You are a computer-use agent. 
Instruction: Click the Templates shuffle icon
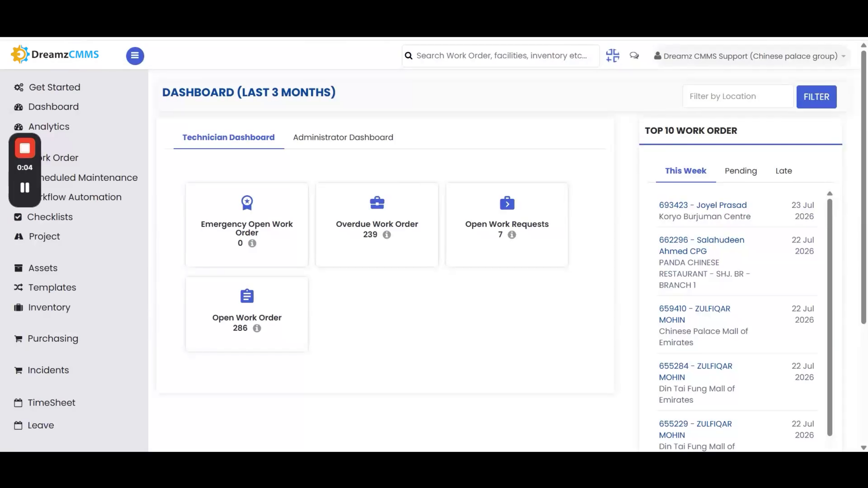click(x=18, y=287)
